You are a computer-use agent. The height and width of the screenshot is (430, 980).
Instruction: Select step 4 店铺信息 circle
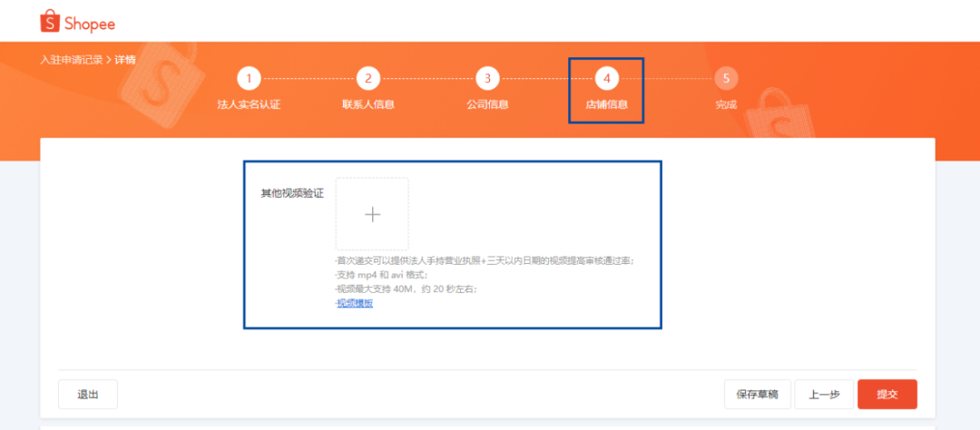click(x=607, y=79)
